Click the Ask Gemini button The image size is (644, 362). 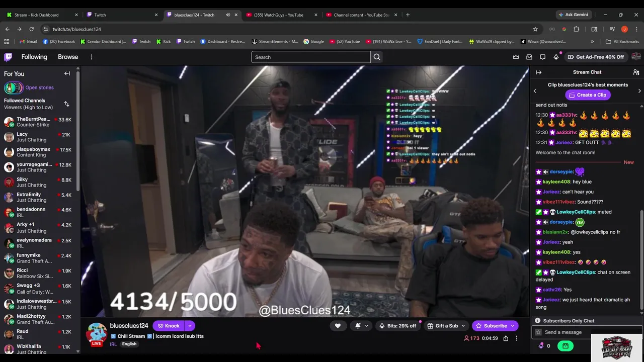click(x=573, y=15)
